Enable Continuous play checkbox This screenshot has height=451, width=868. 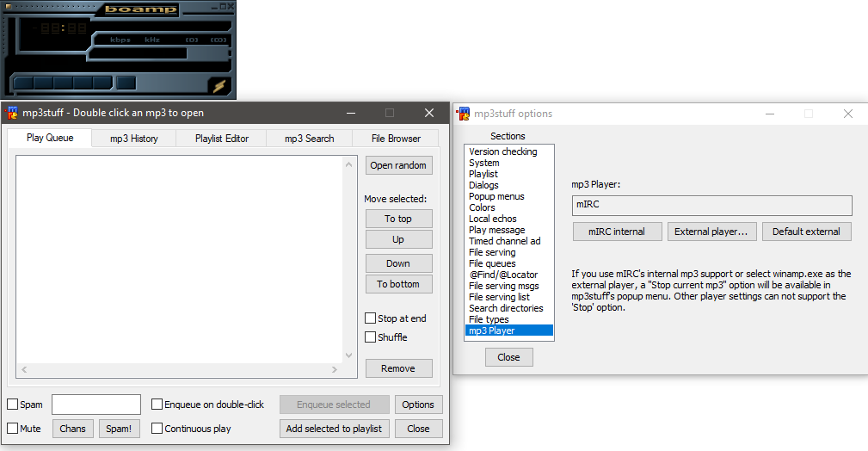click(157, 429)
